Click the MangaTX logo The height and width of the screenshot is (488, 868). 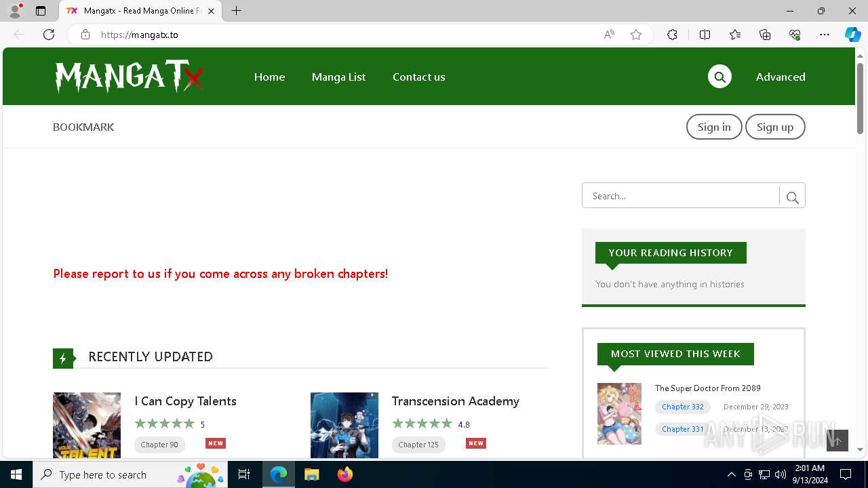129,77
